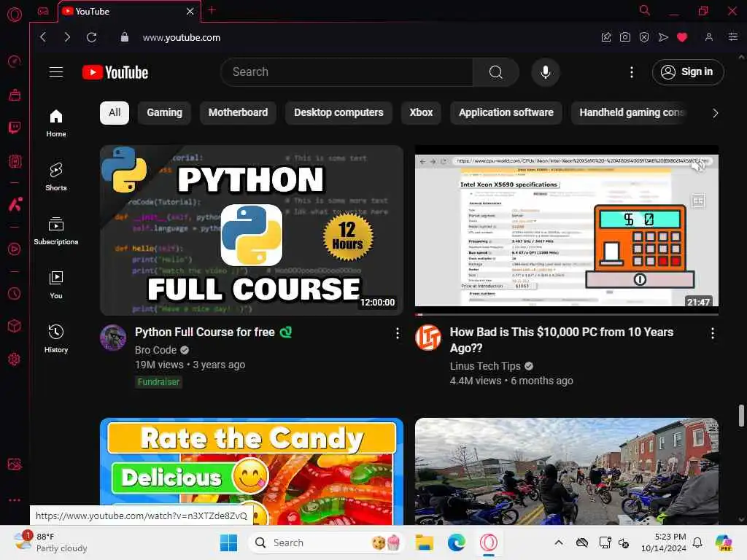Image resolution: width=747 pixels, height=560 pixels.
Task: Focus the YouTube Search field
Action: (x=347, y=72)
